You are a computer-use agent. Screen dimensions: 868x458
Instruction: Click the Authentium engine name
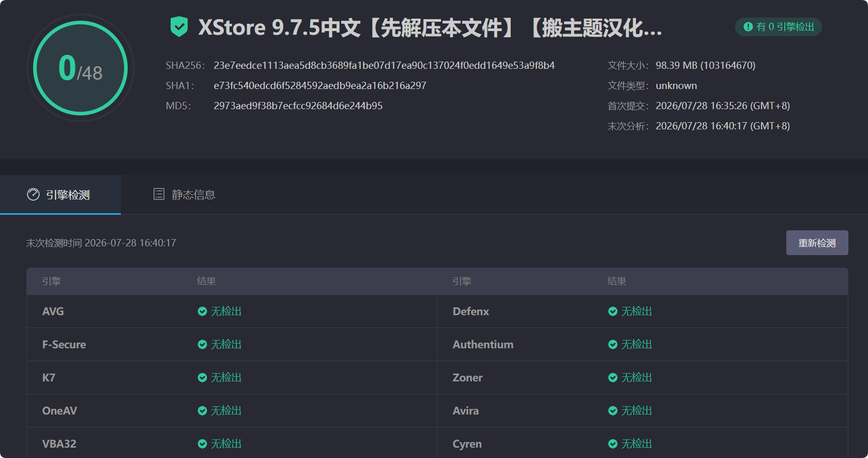(x=483, y=345)
